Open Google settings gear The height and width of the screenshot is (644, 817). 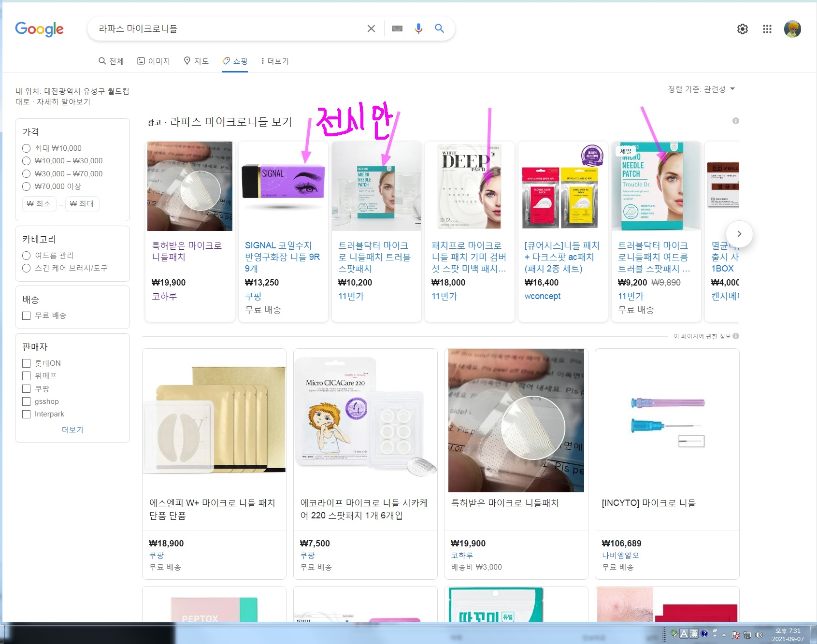pyautogui.click(x=743, y=29)
